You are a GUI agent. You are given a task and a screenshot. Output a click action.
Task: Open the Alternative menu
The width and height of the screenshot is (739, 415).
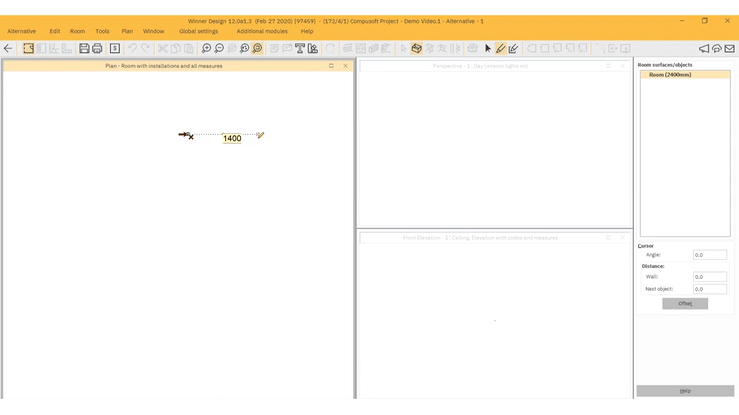[x=22, y=31]
